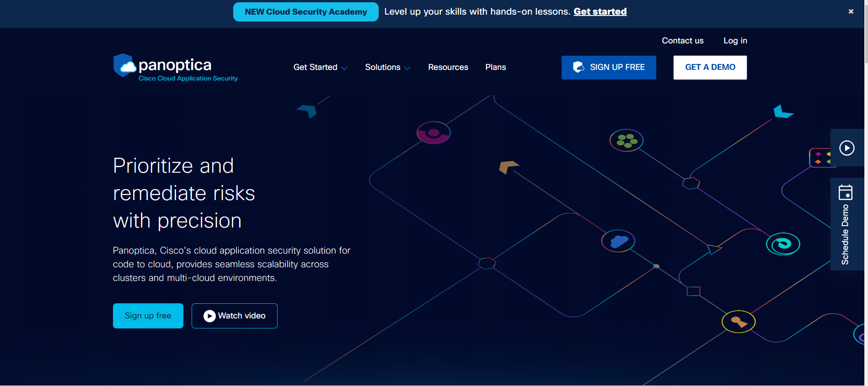Click the NEW Cloud Security Academy badge
This screenshot has height=386, width=868.
(306, 12)
